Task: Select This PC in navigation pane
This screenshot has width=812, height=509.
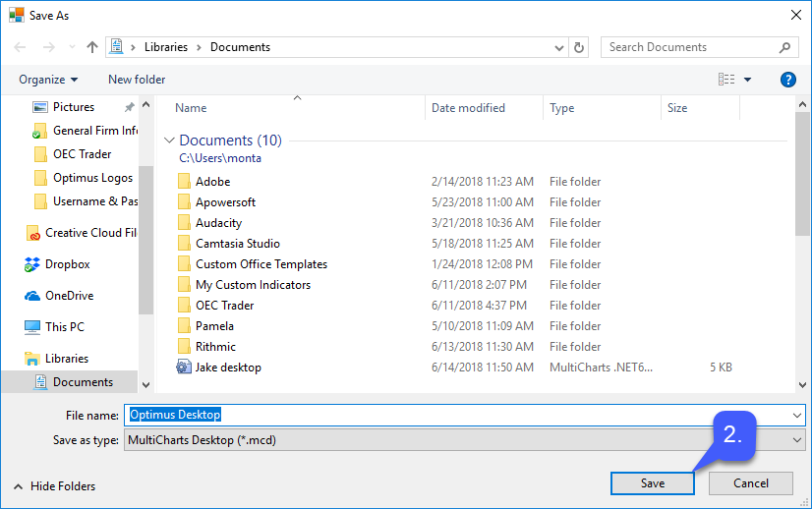Action: pyautogui.click(x=54, y=327)
